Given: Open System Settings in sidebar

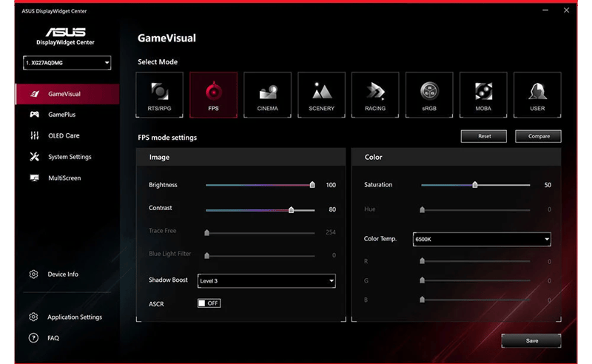Looking at the screenshot, I should 69,157.
